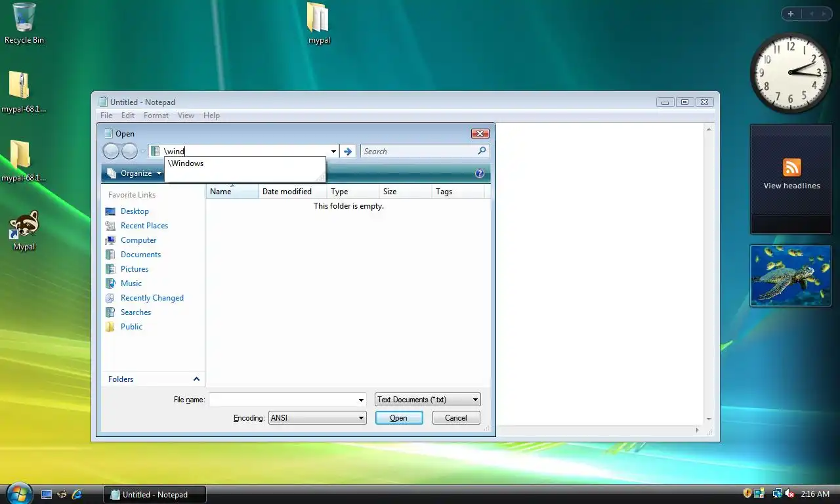Open Recent Places favorite link

(x=144, y=226)
